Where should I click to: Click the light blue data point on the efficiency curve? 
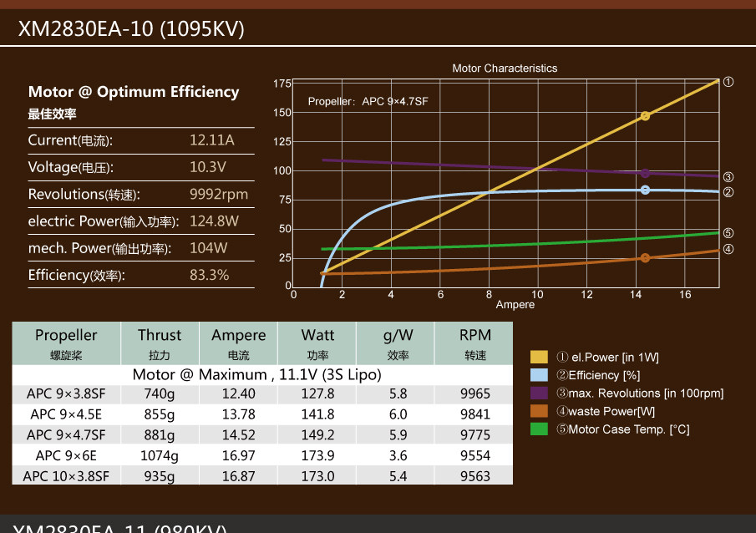(x=645, y=190)
